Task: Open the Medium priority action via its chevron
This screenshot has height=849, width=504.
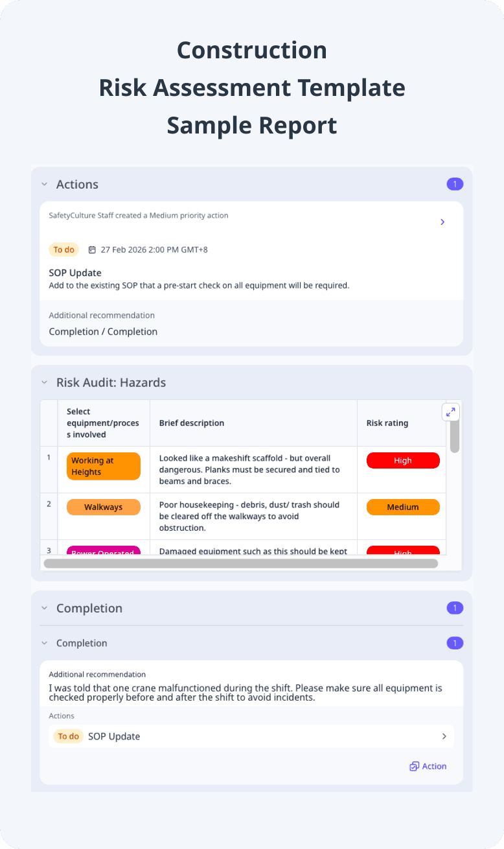Action: pyautogui.click(x=442, y=222)
